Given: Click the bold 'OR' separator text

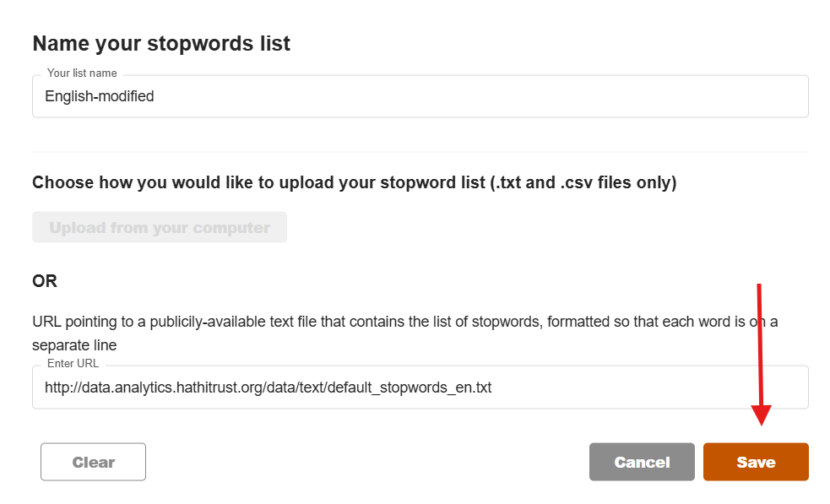Looking at the screenshot, I should pos(45,281).
